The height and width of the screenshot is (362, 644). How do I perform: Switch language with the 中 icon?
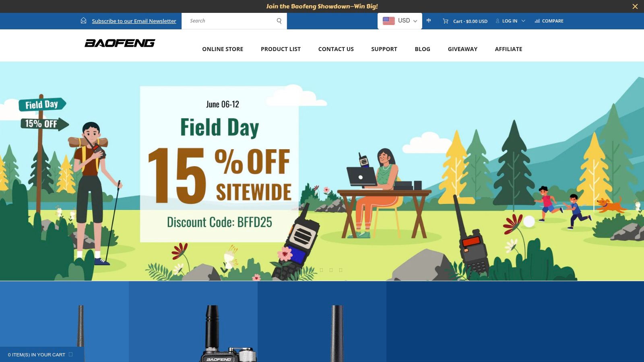(x=429, y=21)
